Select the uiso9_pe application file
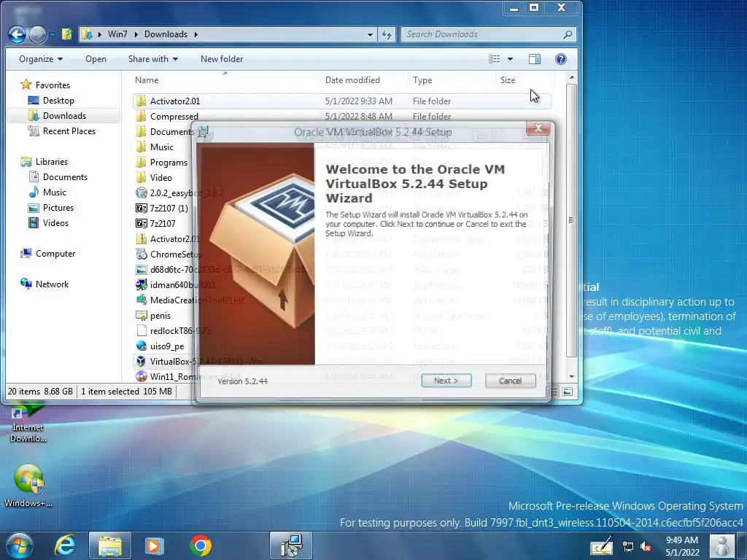 pos(167,346)
